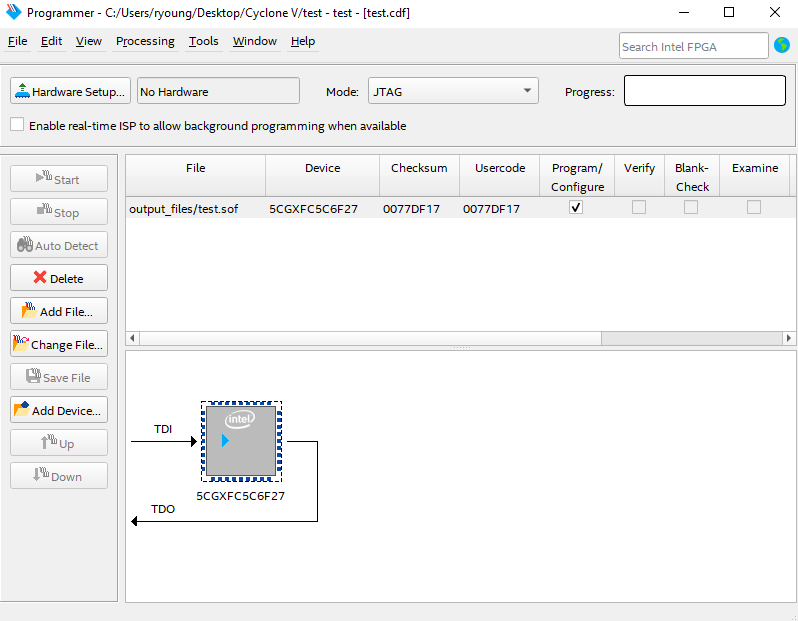This screenshot has height=621, width=798.
Task: Click Auto Detect button
Action: (x=59, y=245)
